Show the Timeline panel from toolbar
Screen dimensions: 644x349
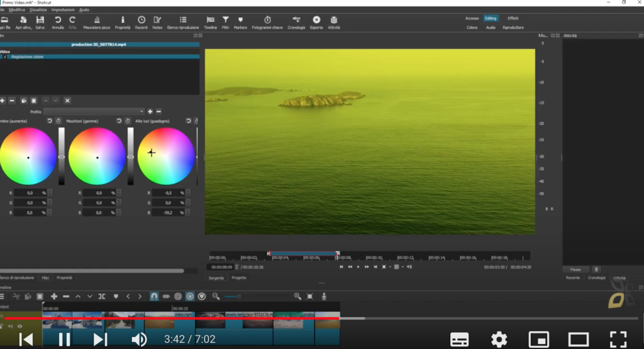pos(210,23)
